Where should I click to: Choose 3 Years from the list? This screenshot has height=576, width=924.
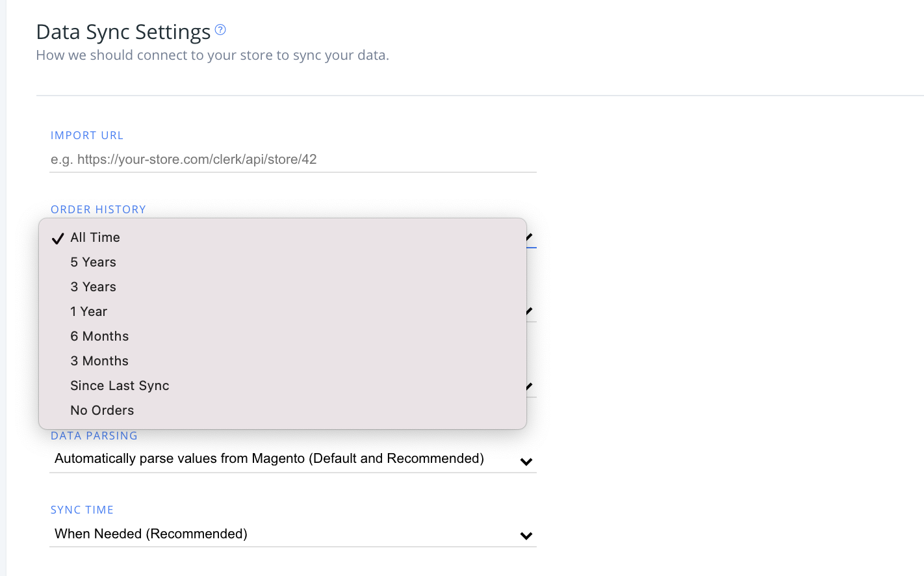[x=94, y=287]
